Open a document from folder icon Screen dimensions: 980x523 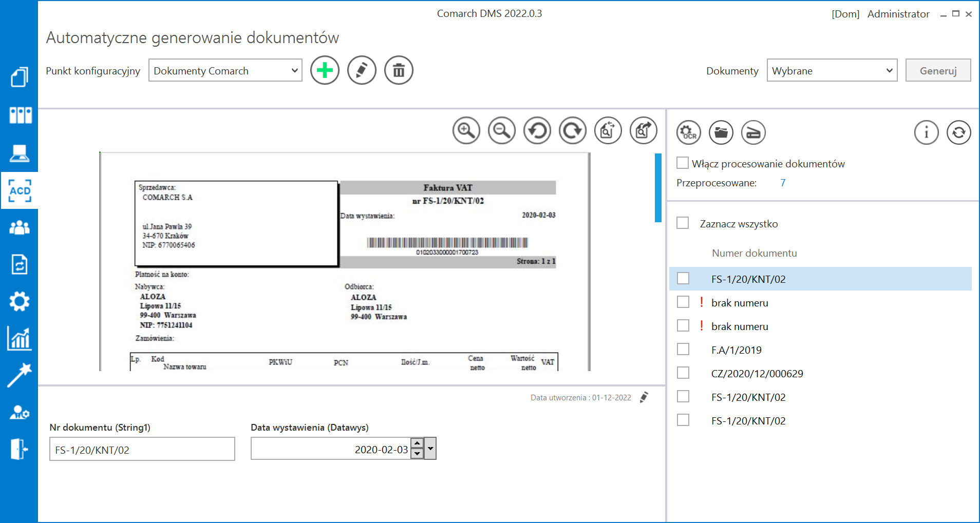click(721, 132)
